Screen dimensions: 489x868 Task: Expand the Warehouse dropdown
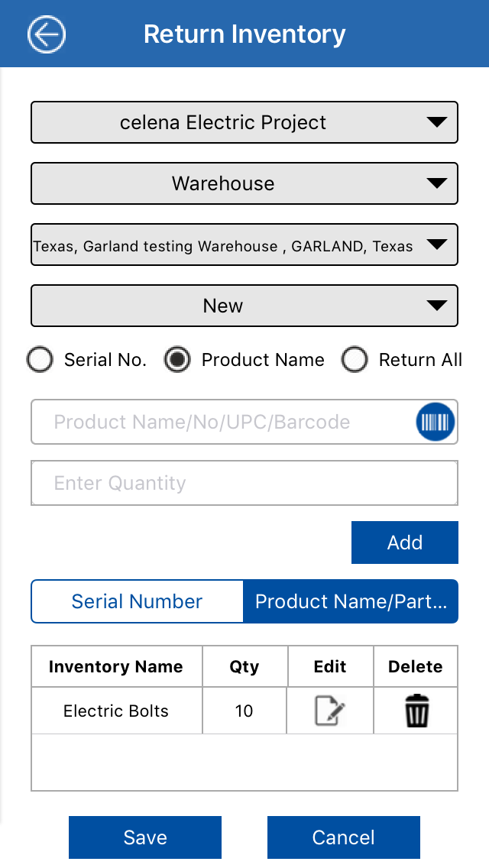click(x=244, y=183)
